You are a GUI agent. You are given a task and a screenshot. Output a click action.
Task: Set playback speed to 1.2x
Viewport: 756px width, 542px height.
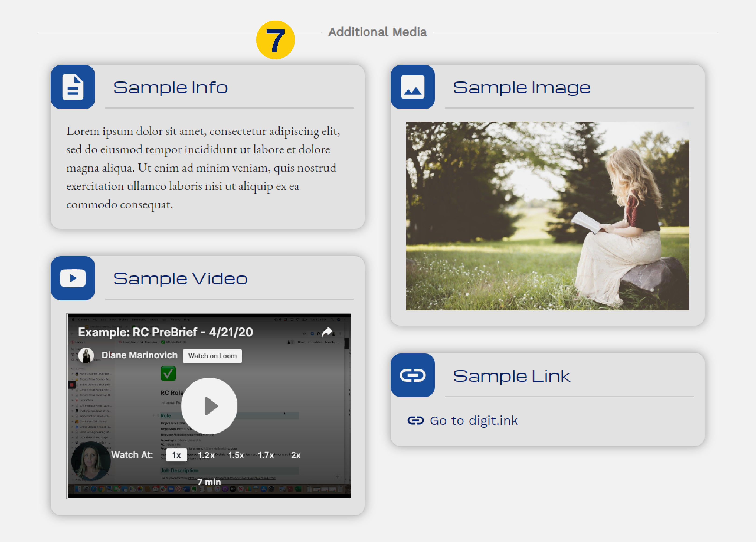(x=206, y=455)
